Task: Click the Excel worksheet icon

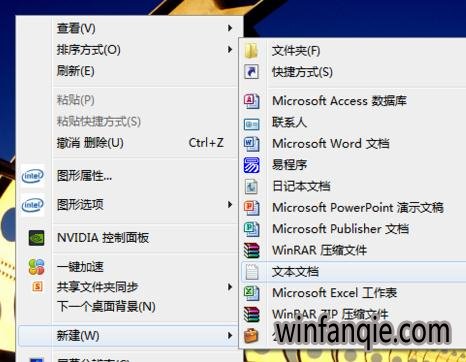Action: (252, 293)
